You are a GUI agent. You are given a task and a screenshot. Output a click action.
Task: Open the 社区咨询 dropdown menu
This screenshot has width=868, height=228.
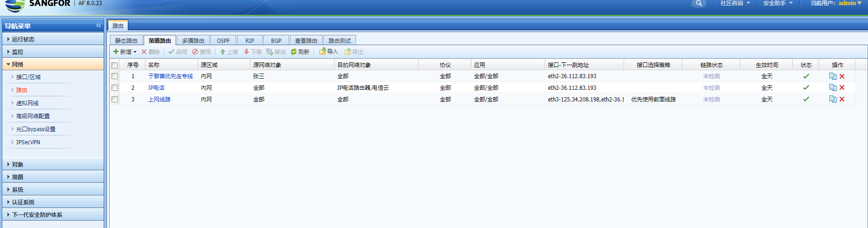tap(735, 3)
